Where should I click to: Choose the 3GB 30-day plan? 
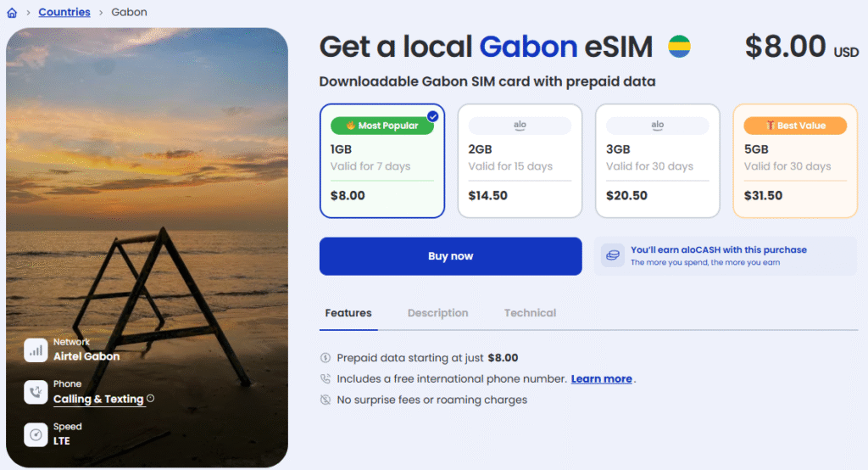coord(658,161)
